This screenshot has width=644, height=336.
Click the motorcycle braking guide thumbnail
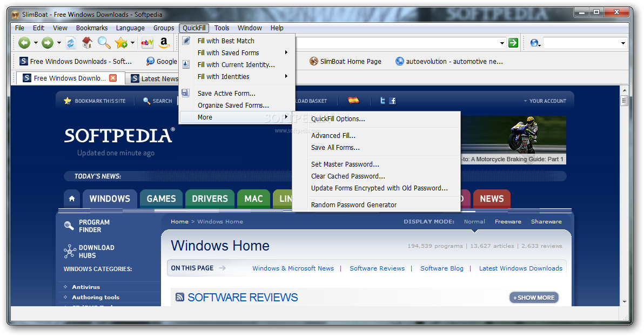pos(513,140)
